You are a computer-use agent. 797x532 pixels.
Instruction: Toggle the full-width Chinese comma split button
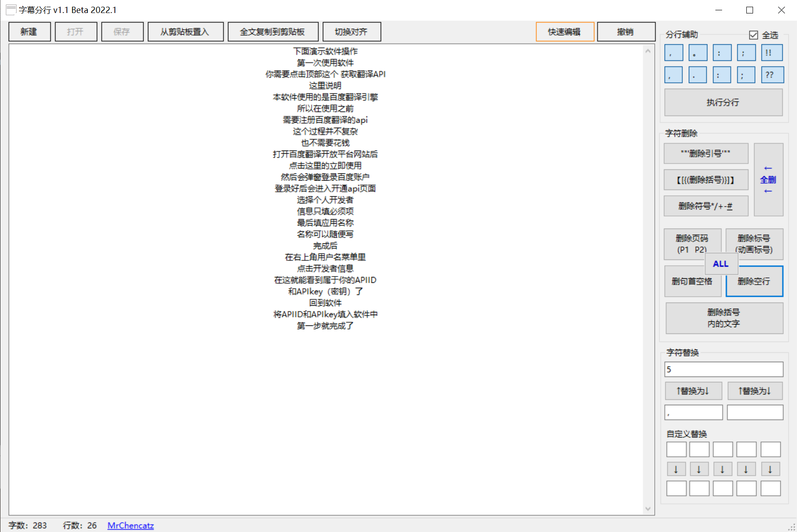point(674,52)
